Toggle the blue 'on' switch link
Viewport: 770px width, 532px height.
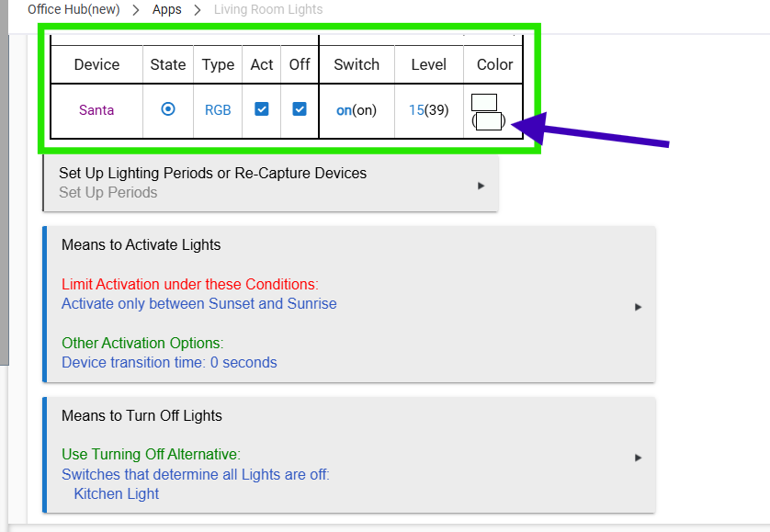click(x=344, y=110)
